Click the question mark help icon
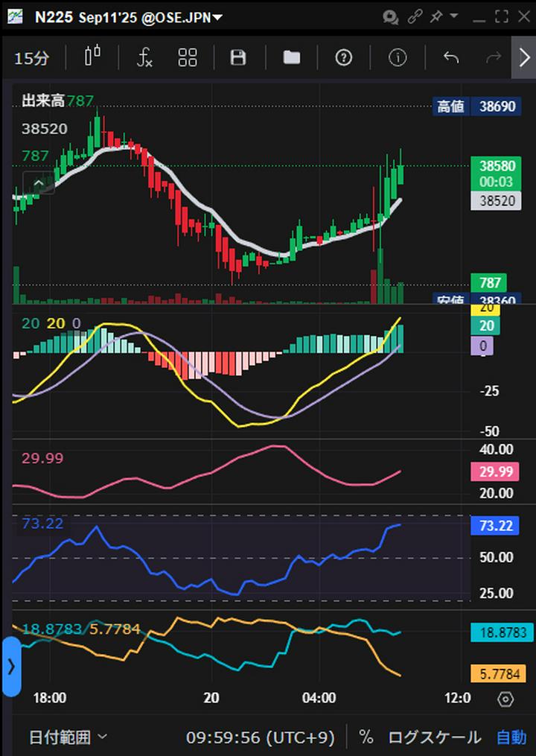This screenshot has width=536, height=756. click(343, 57)
